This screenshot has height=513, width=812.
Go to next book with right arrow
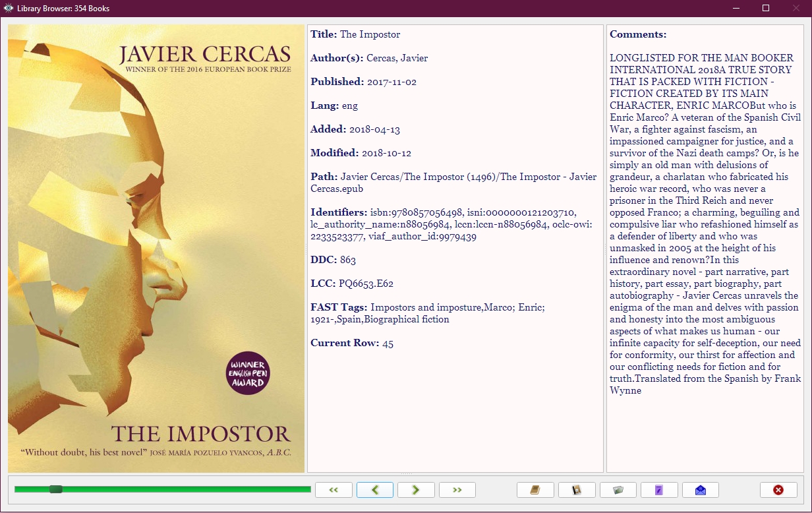point(416,490)
